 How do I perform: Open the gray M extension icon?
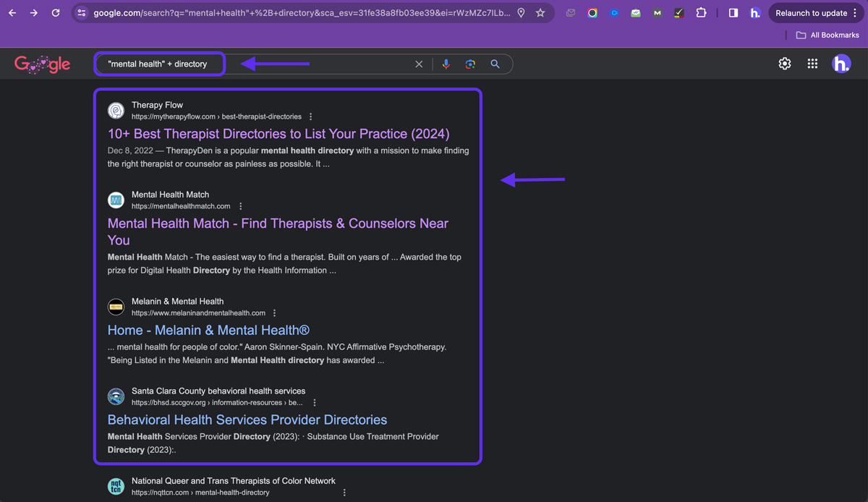point(657,13)
